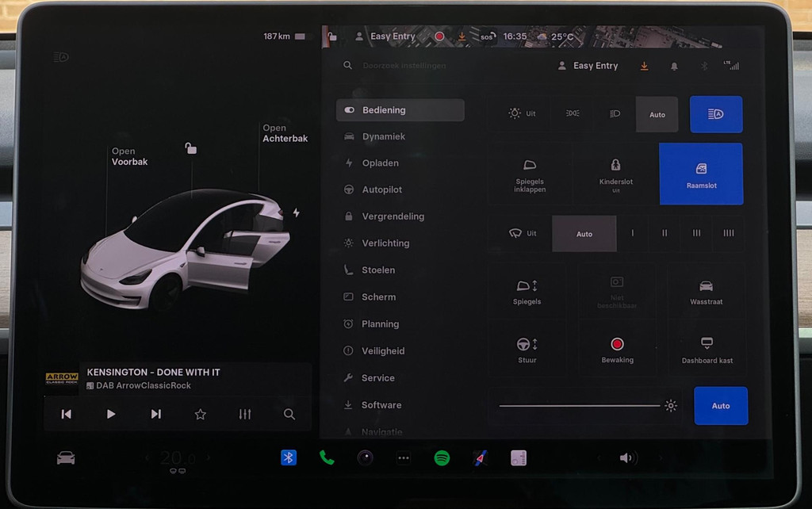Mark the current station as favorite
Viewport: 812px width, 509px height.
click(201, 414)
